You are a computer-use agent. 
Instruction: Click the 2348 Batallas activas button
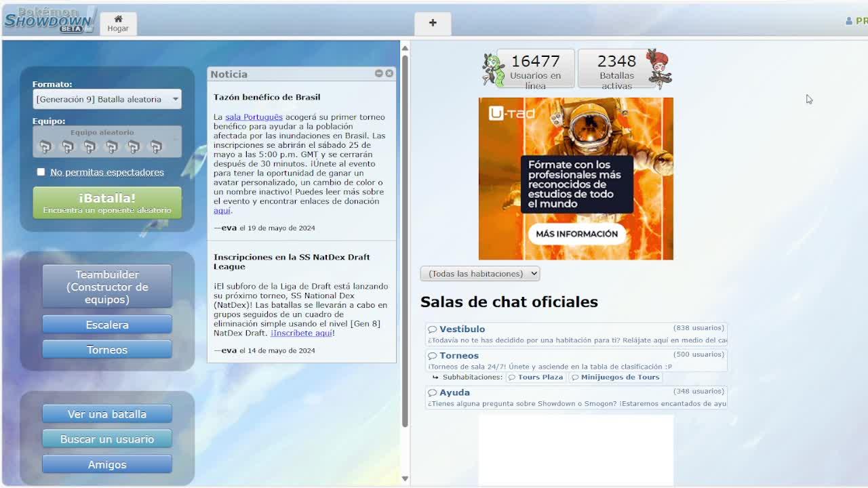pyautogui.click(x=616, y=69)
